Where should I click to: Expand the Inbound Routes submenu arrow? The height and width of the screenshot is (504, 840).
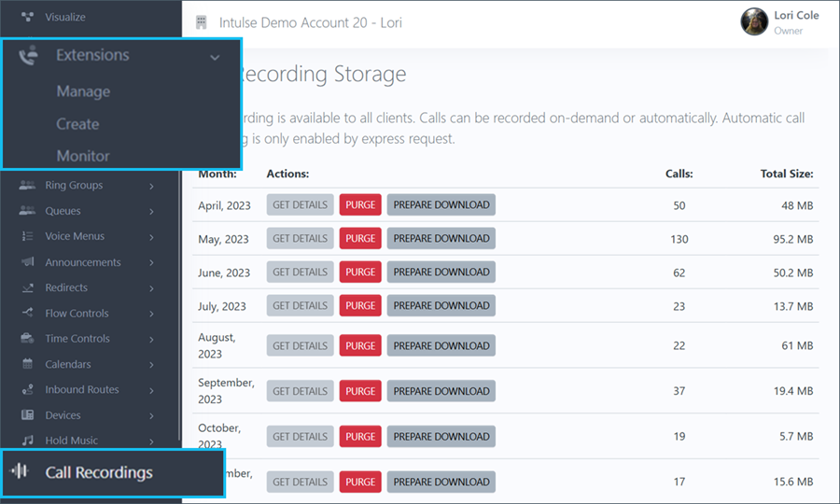(151, 390)
